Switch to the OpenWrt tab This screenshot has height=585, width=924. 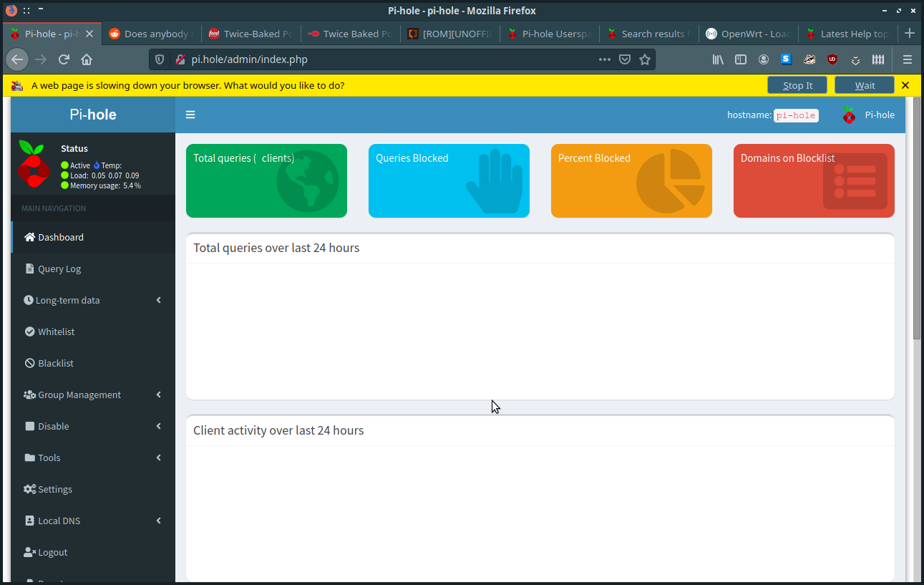(748, 34)
